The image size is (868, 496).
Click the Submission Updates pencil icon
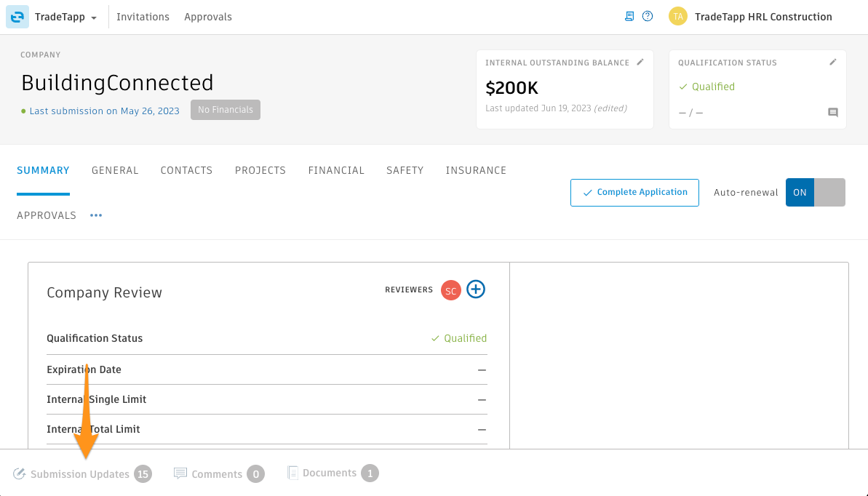click(20, 474)
